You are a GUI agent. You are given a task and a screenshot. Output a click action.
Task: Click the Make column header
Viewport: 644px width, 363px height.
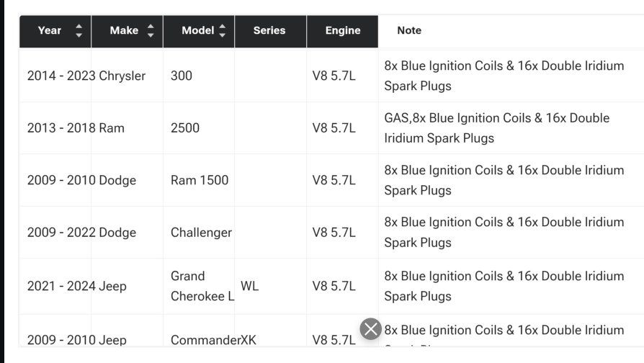[x=124, y=31]
